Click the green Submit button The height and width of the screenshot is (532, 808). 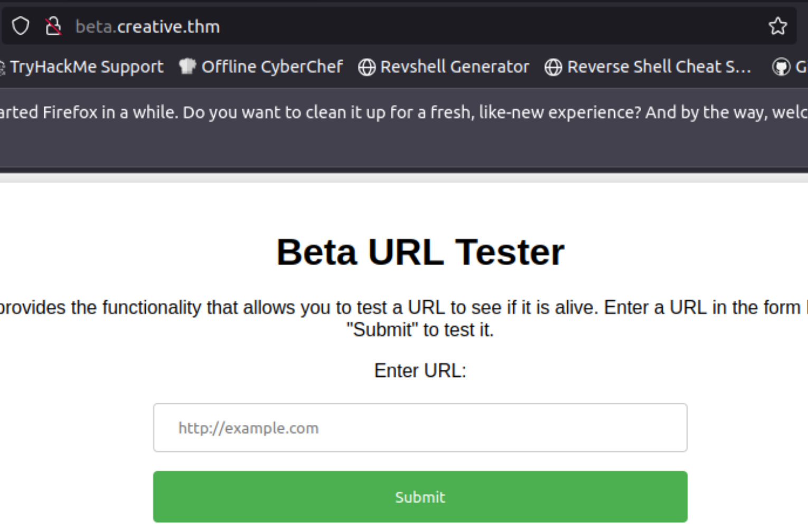point(420,497)
